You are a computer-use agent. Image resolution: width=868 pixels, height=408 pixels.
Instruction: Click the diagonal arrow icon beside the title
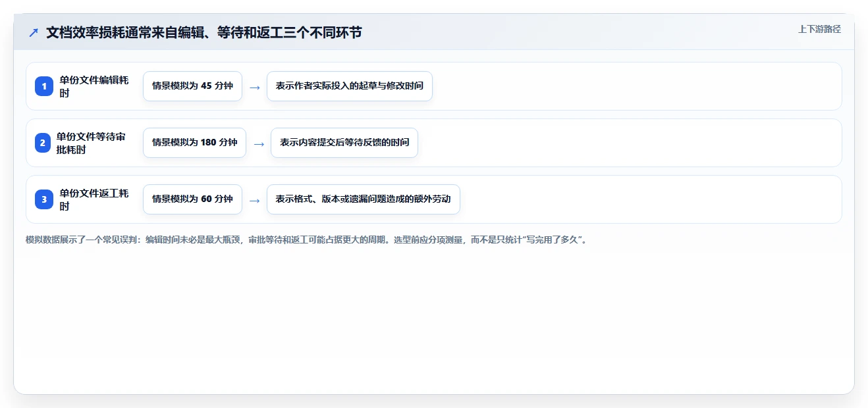click(34, 32)
